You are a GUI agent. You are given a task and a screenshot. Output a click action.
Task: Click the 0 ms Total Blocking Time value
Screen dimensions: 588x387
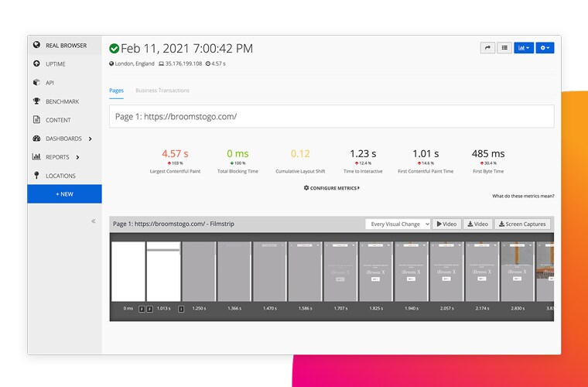tap(238, 153)
